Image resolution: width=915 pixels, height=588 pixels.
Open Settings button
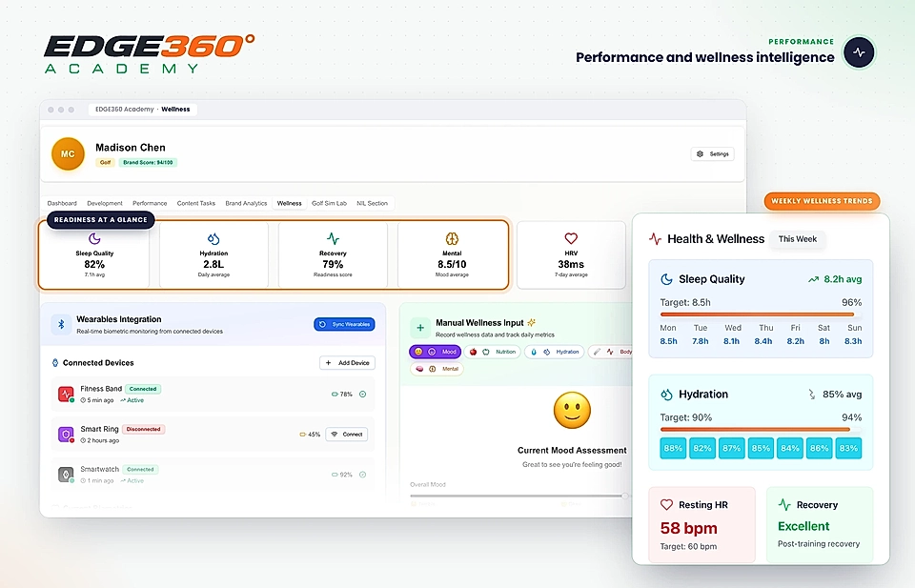pyautogui.click(x=713, y=154)
